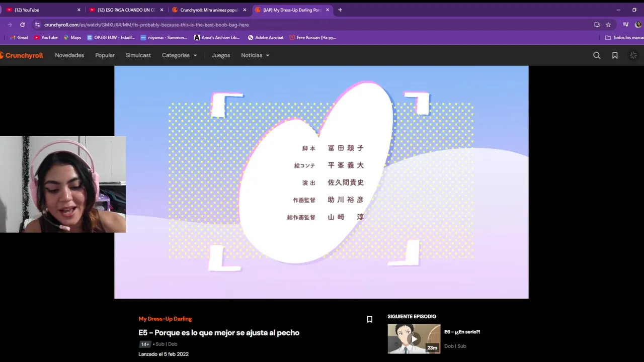Open the Maps bookmark
Screen dimensions: 644x362
pos(72,37)
